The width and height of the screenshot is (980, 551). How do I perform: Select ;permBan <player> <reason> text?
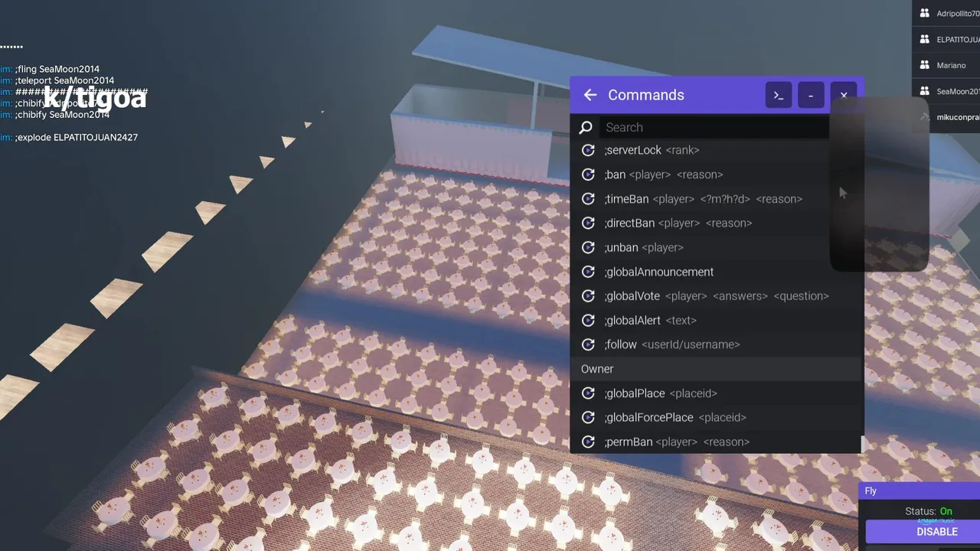coord(676,442)
